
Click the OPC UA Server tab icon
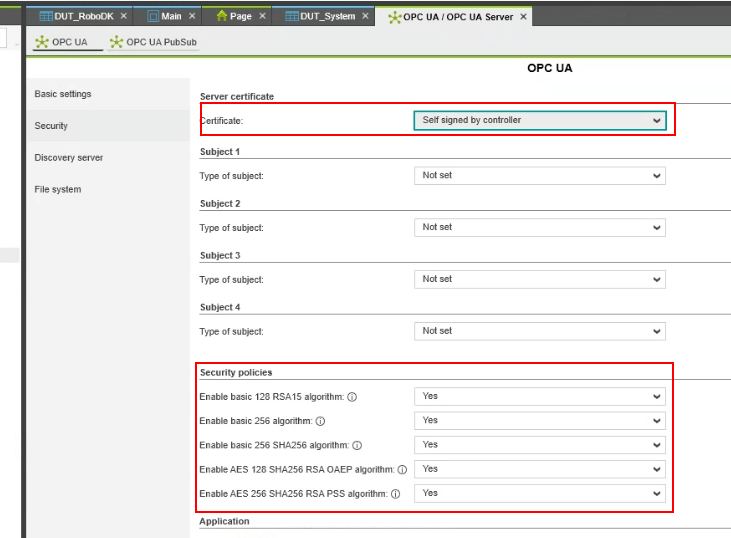(394, 17)
